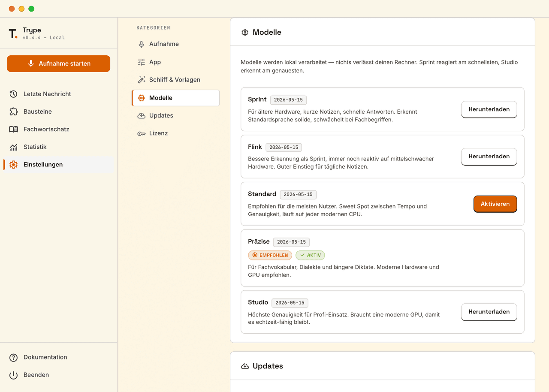
Task: Click the Studio model date 2026-05-15
Action: [290, 303]
